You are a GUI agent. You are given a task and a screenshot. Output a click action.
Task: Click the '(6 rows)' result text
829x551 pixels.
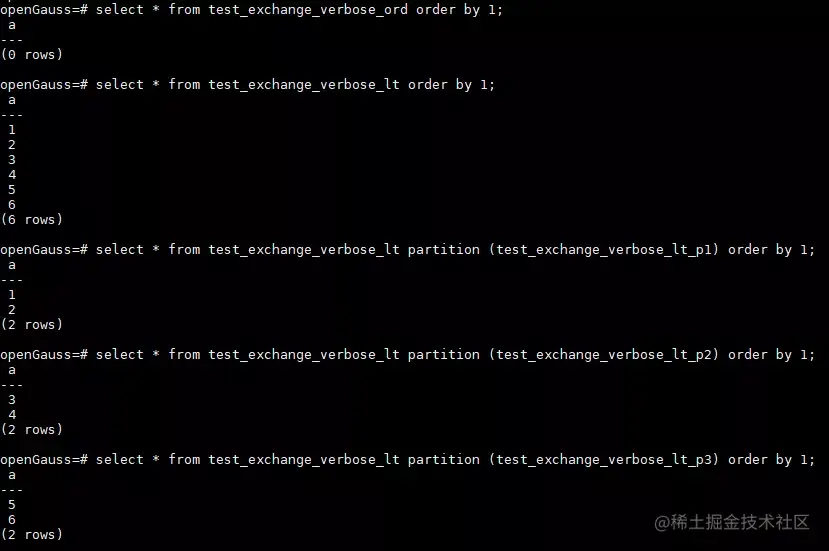(x=32, y=219)
